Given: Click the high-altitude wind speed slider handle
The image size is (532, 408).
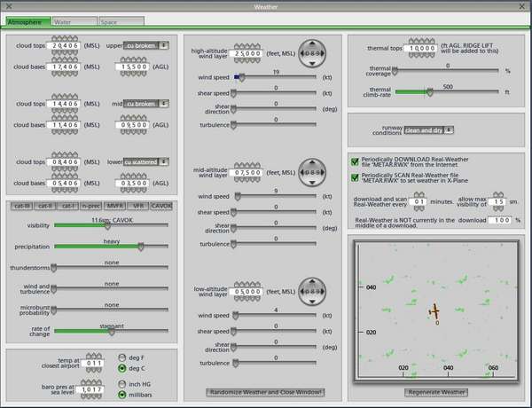Looking at the screenshot, I should click(241, 78).
